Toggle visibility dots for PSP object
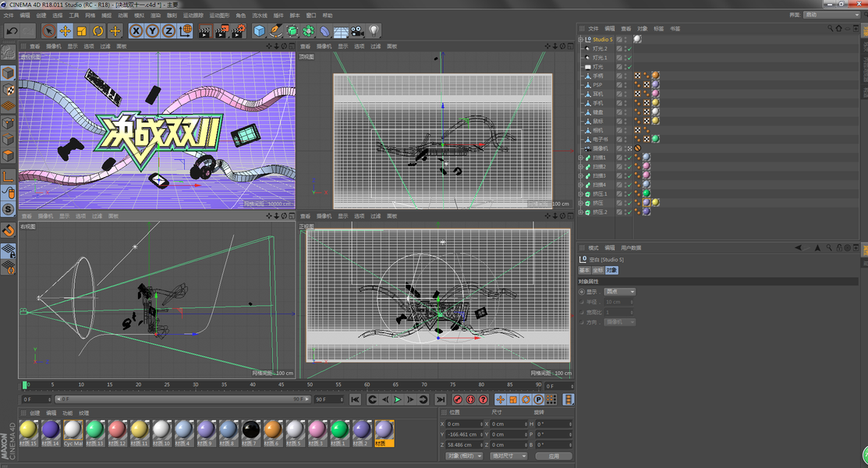The height and width of the screenshot is (468, 868). (625, 85)
